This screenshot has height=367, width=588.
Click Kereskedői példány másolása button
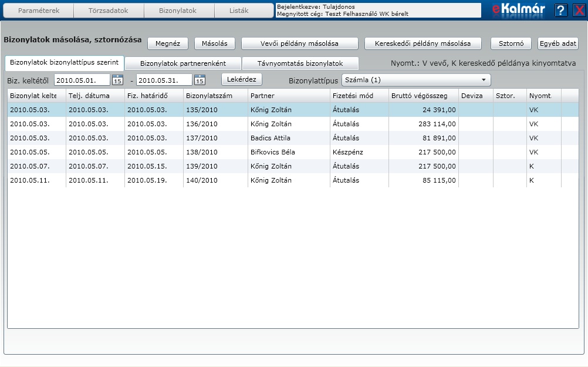[x=423, y=43]
